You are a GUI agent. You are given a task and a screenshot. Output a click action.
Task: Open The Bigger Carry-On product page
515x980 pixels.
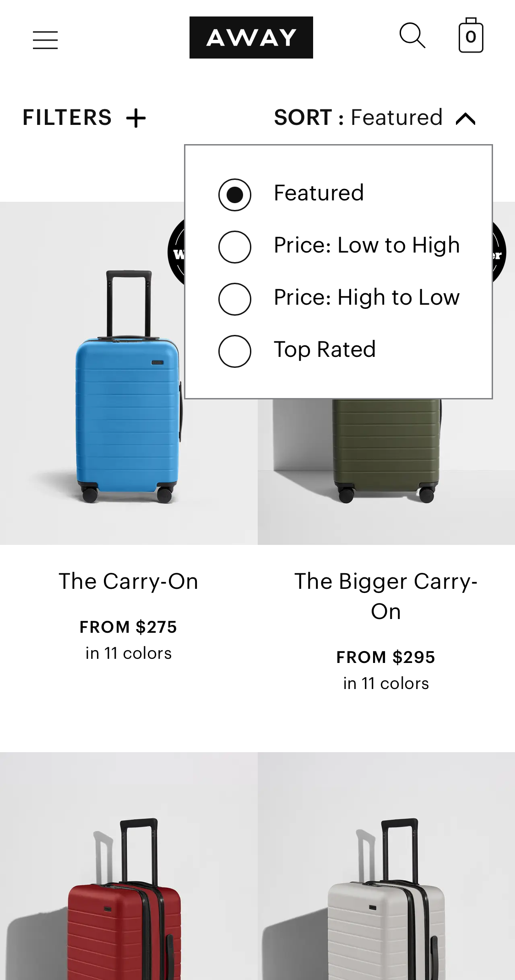(x=386, y=595)
